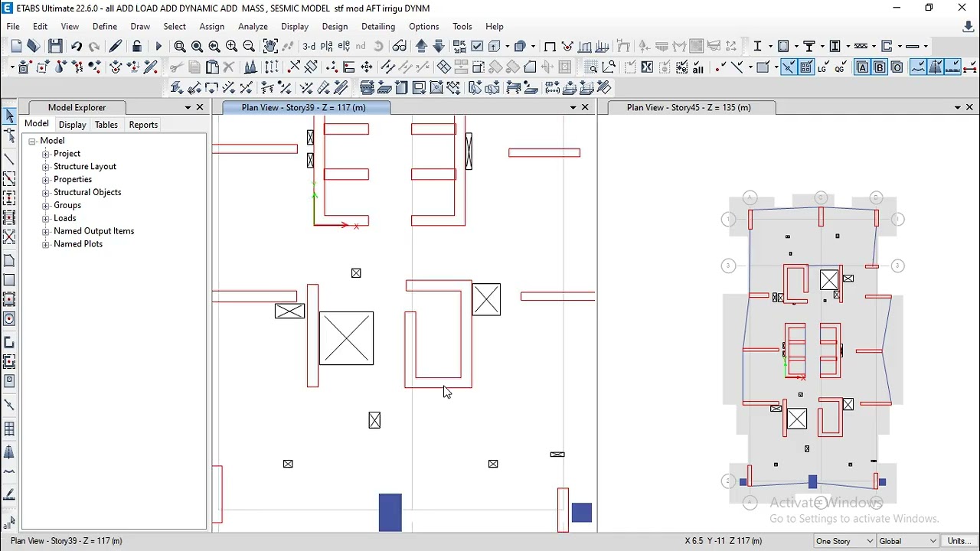The width and height of the screenshot is (980, 551).
Task: Switch to the Tables tab
Action: point(106,125)
